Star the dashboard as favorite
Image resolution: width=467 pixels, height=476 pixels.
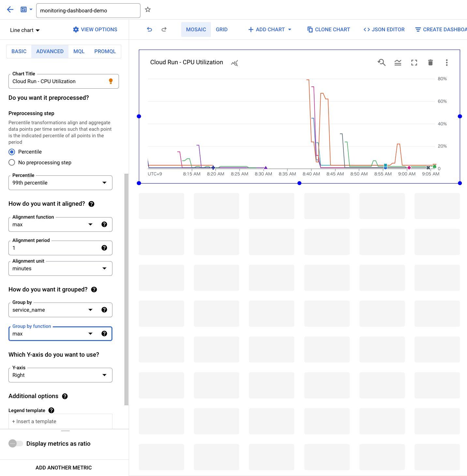point(148,10)
